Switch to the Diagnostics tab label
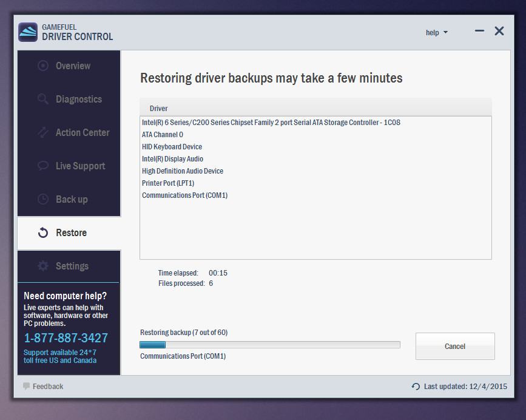Screen dimensions: 526x420 (79, 99)
